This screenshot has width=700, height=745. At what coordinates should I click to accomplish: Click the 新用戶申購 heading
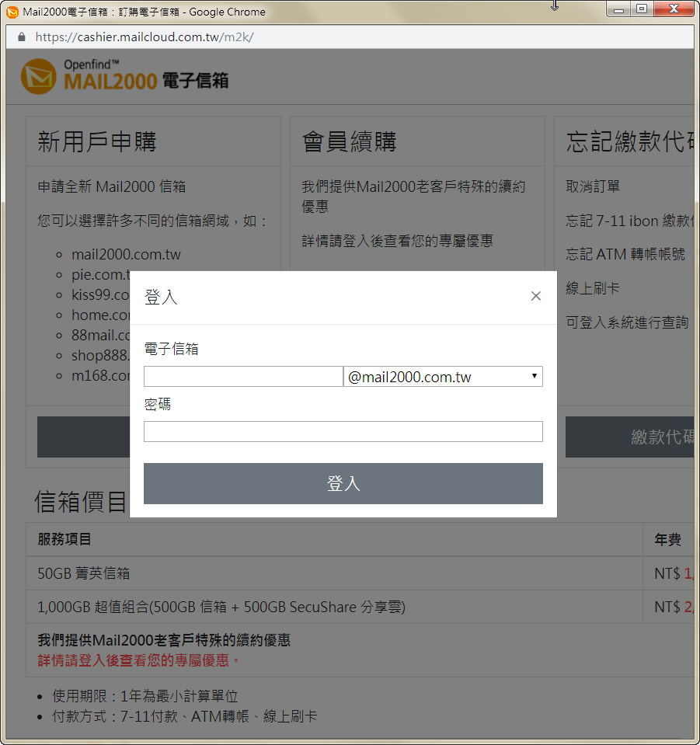97,141
